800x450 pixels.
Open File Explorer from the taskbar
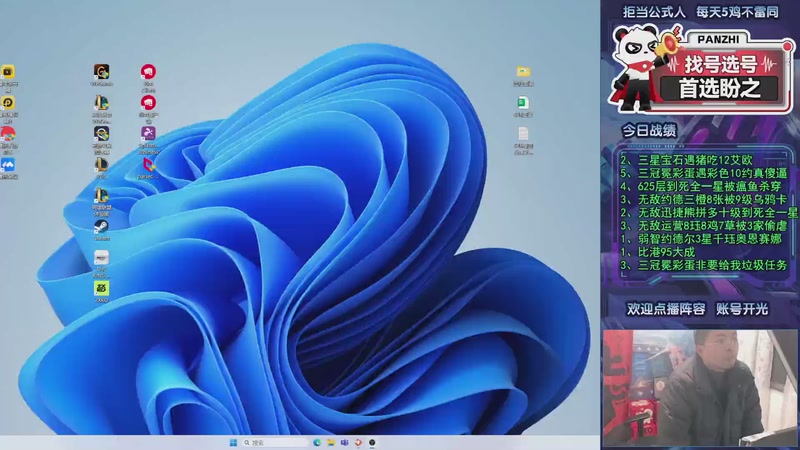331,442
